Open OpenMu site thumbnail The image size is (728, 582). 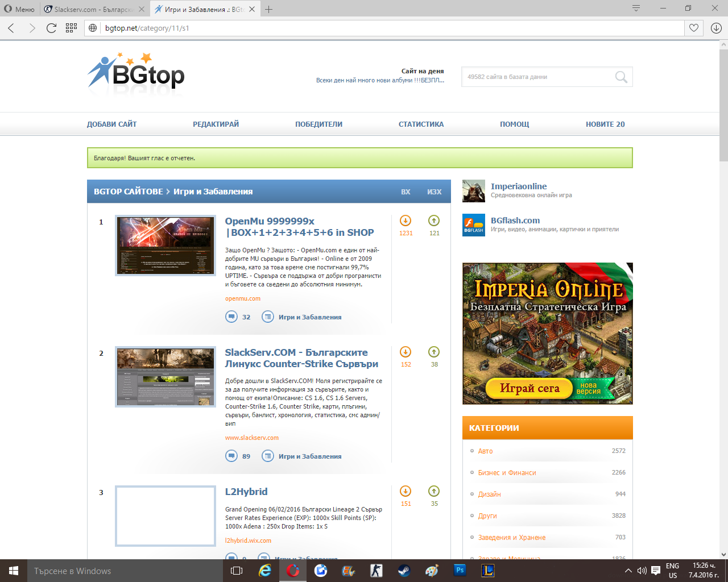tap(166, 246)
